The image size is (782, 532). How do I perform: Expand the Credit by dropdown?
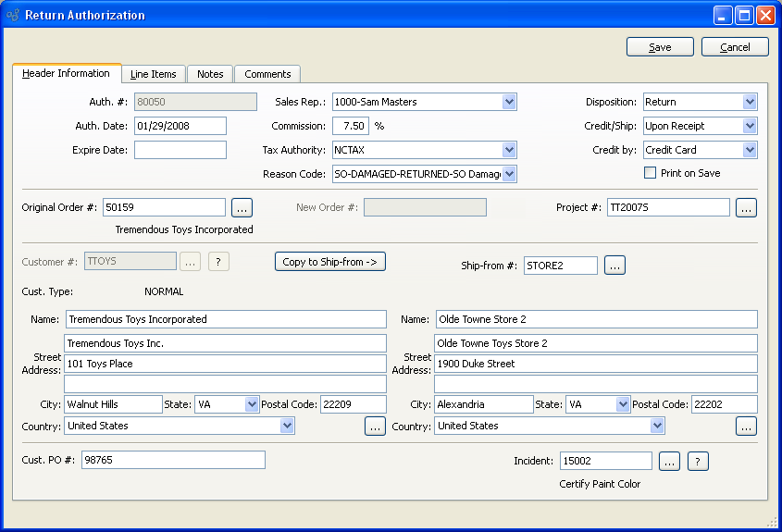pos(749,150)
